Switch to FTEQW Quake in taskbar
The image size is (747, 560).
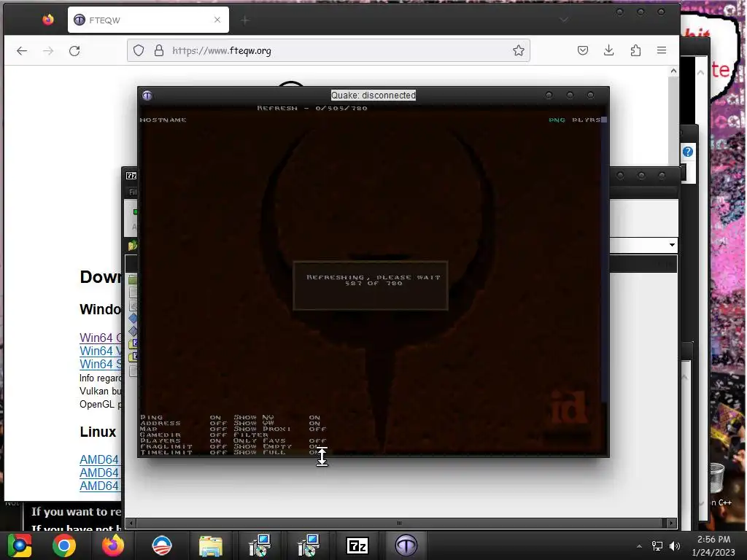coord(406,545)
